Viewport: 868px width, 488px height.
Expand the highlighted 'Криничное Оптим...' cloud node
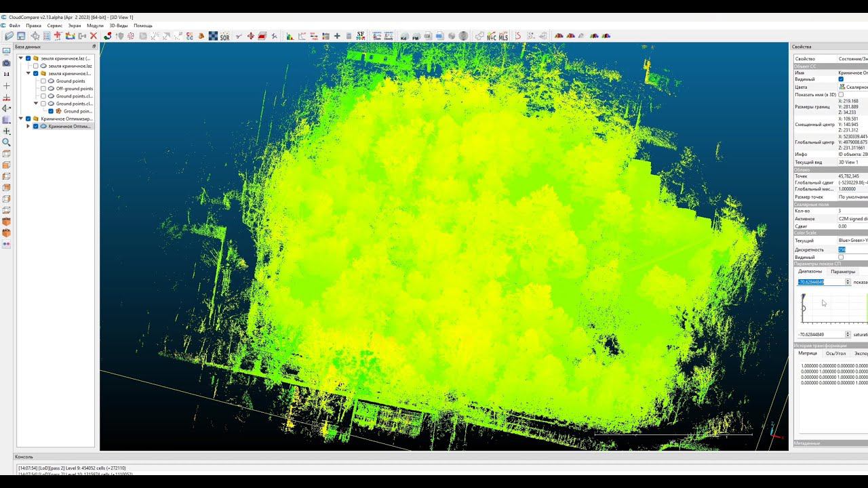[x=28, y=126]
